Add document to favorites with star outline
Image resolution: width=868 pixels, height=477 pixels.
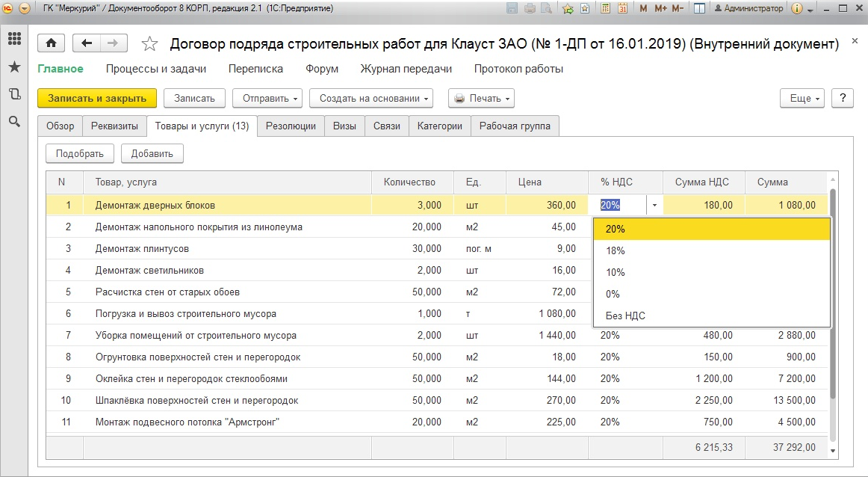150,44
